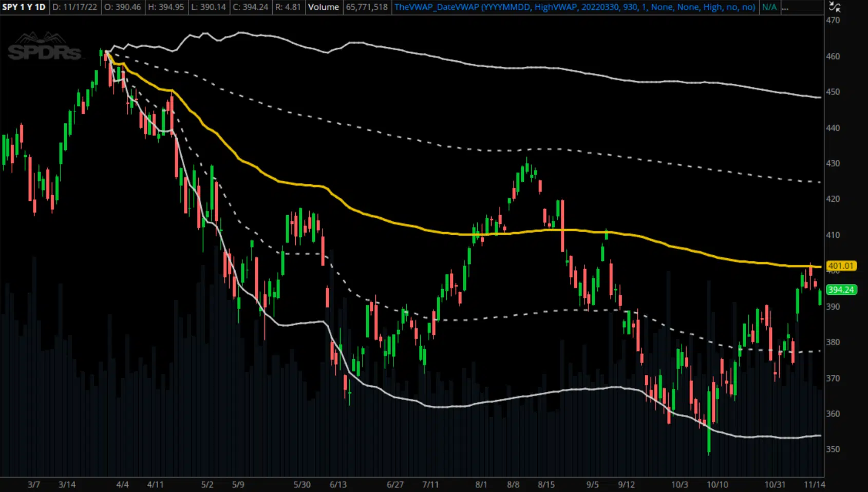The width and height of the screenshot is (868, 492).
Task: Click the 440 price axis label
Action: (833, 128)
